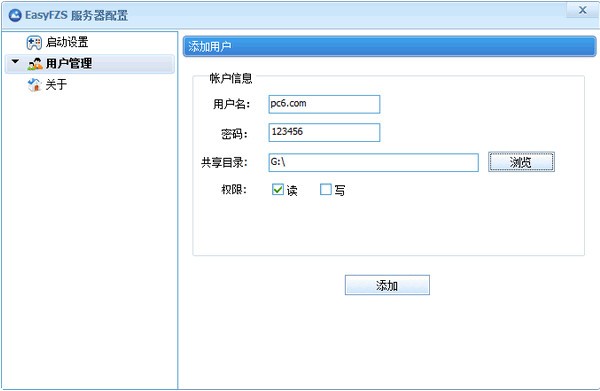This screenshot has width=600, height=391.
Task: Click the users icon beside 用户管理
Action: click(x=35, y=64)
